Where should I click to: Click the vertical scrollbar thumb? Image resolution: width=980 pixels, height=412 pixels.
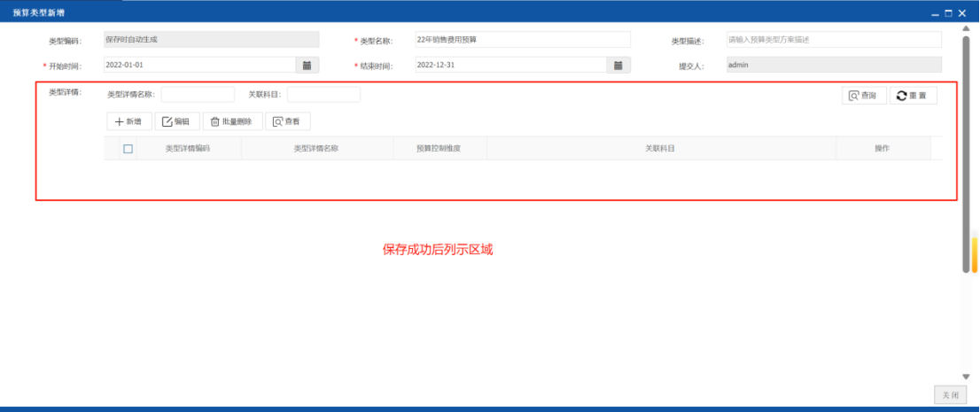click(966, 154)
